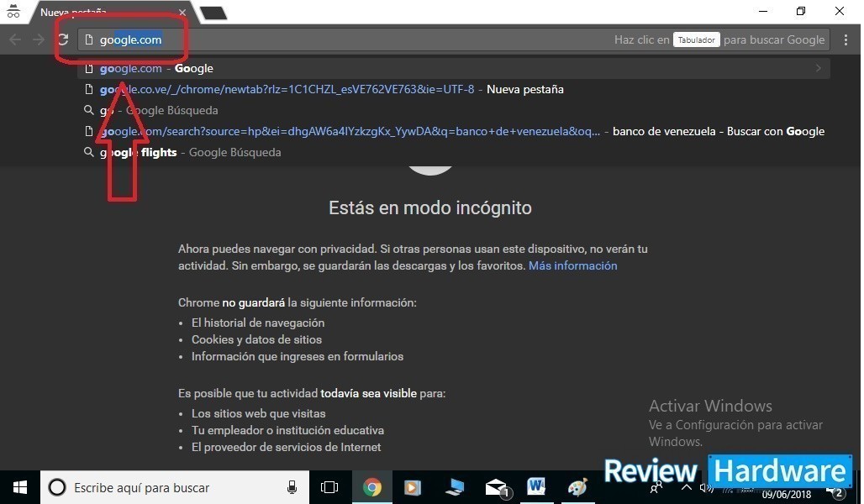The width and height of the screenshot is (864, 504).
Task: Open the Action Center notifications icon
Action: coord(836,489)
